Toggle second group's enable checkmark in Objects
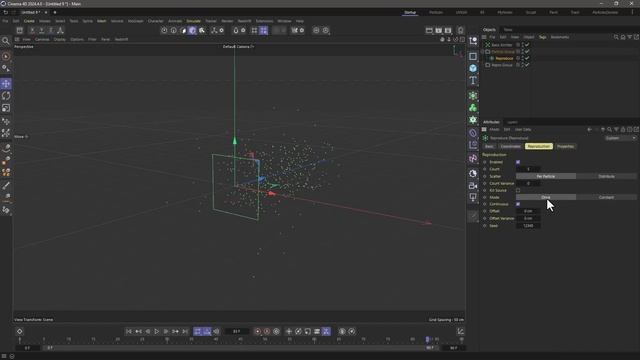 pyautogui.click(x=527, y=64)
